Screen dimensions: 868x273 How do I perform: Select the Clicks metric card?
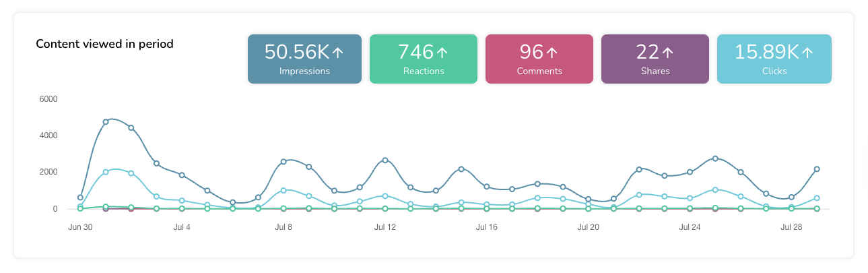pyautogui.click(x=774, y=59)
